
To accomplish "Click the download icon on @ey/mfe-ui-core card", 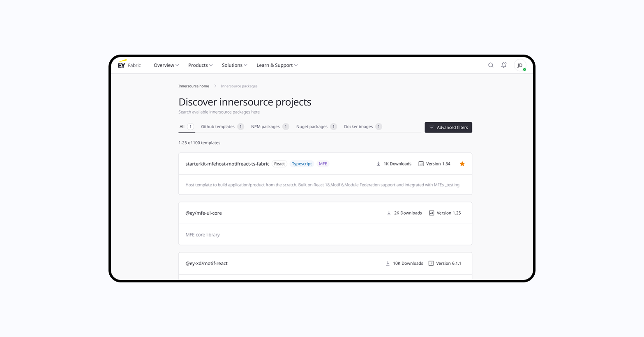I will (389, 213).
